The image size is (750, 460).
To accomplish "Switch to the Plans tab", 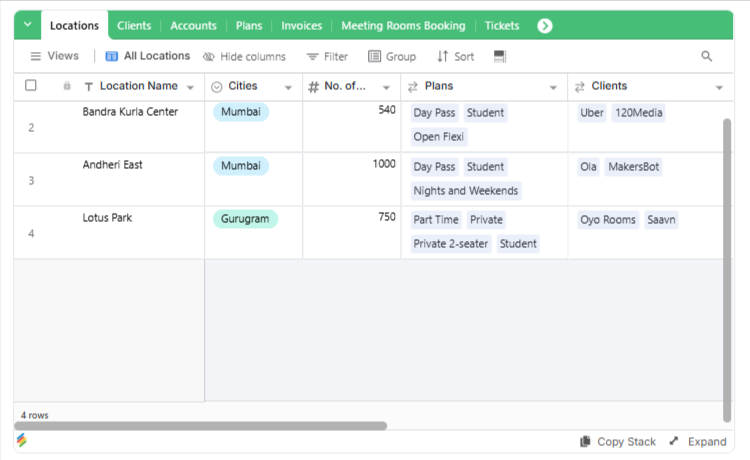I will click(x=249, y=26).
